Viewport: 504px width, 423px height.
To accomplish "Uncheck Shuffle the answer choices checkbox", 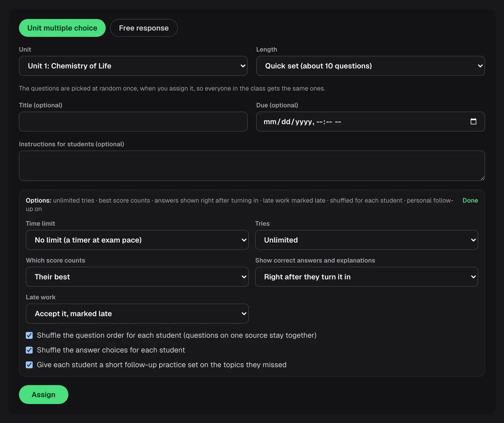I will tap(29, 350).
